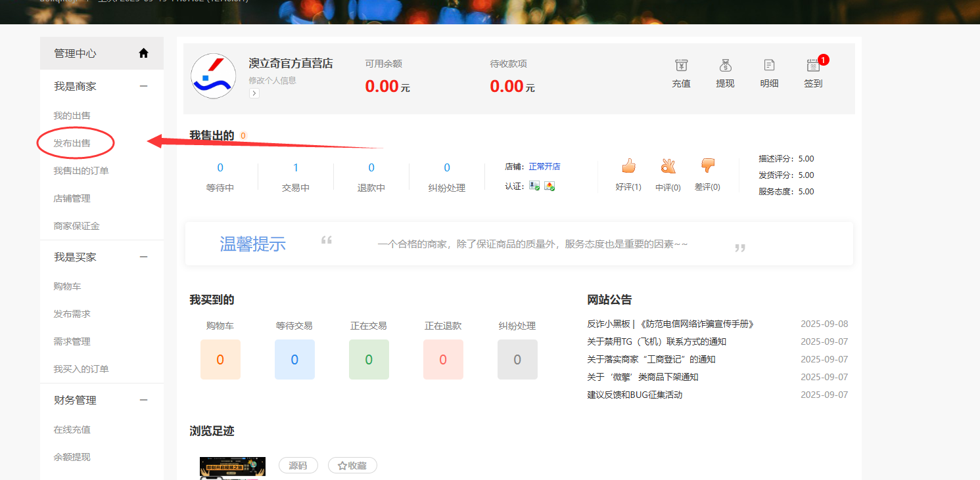Open 店铺管理 in the sidebar

coord(72,198)
